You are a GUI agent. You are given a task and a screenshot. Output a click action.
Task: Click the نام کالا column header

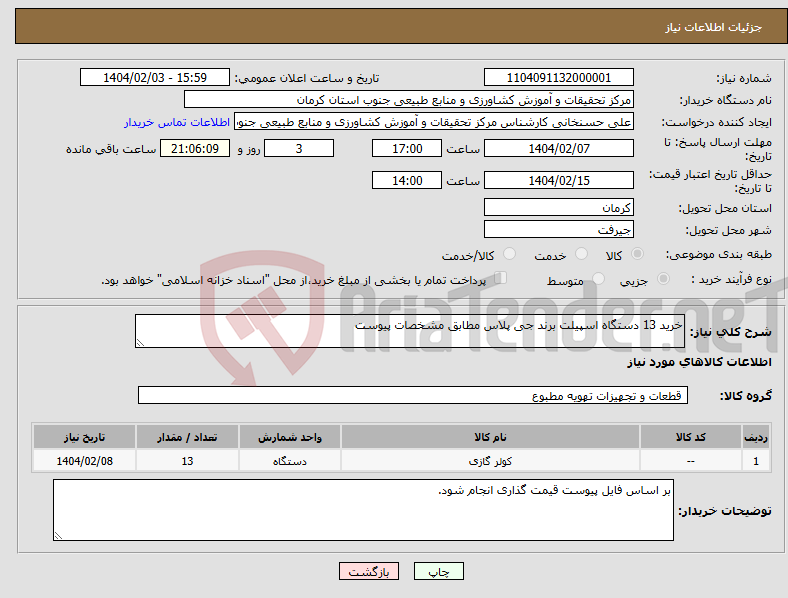tap(490, 437)
